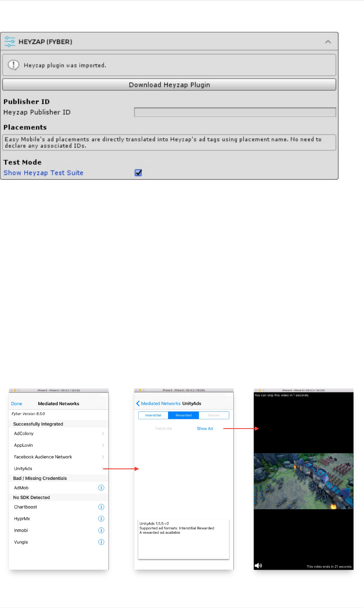Click the Successfully Integrated header
The height and width of the screenshot is (608, 364).
pyautogui.click(x=38, y=424)
